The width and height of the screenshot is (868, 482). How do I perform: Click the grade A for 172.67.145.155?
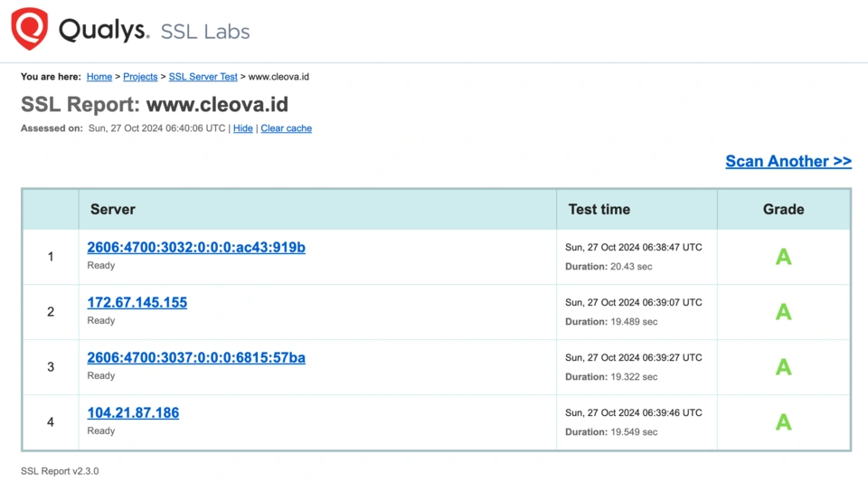783,312
